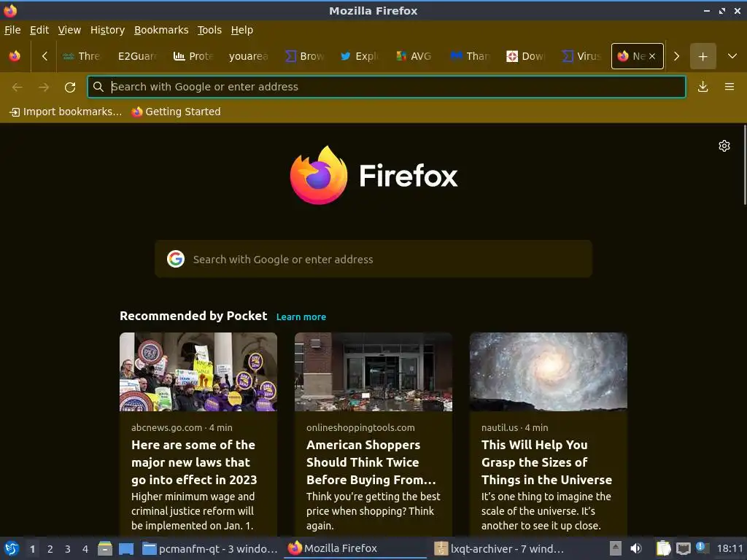Open the Edit menu
Screen dimensions: 747x560
click(x=39, y=30)
